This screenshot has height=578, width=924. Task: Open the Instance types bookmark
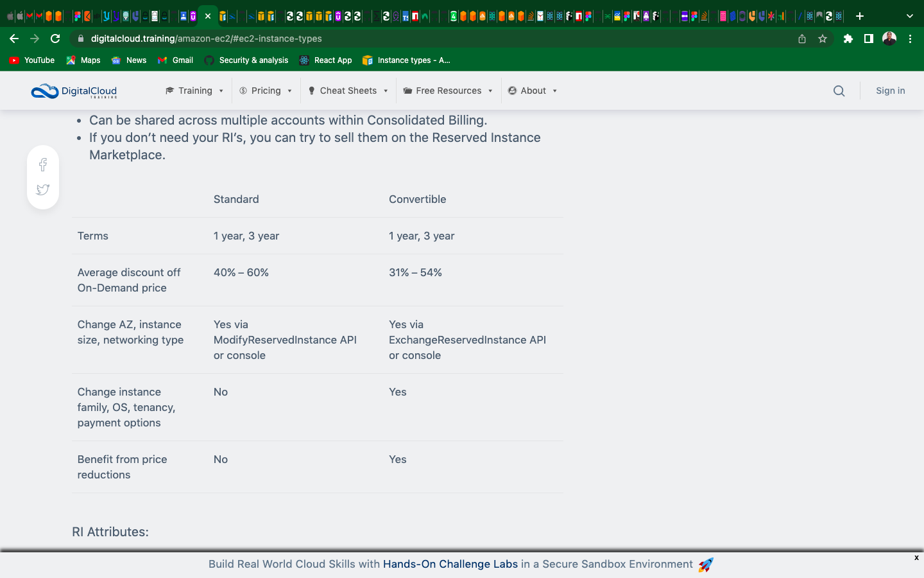pyautogui.click(x=406, y=60)
